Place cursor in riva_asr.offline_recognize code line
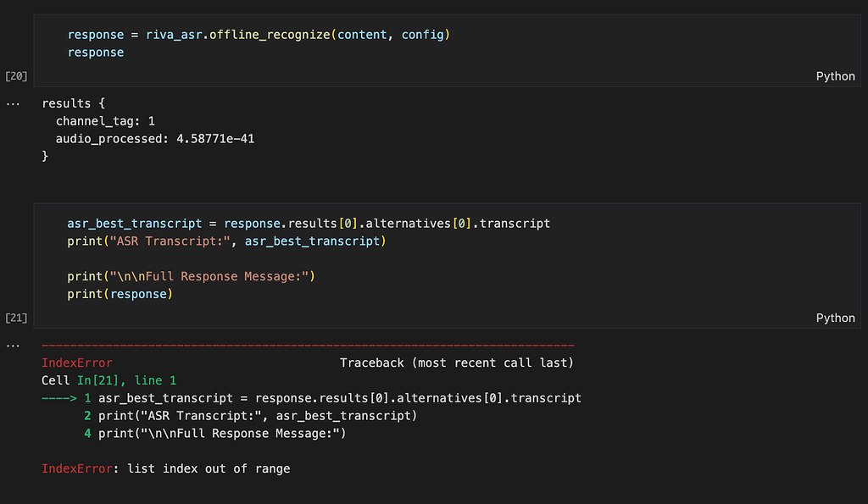Viewport: 868px width, 504px height. tap(259, 35)
